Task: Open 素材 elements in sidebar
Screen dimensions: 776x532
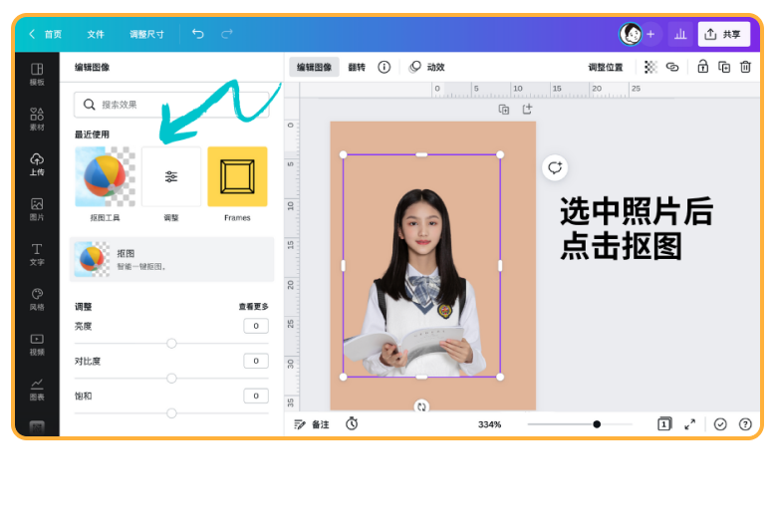Action: (x=37, y=120)
